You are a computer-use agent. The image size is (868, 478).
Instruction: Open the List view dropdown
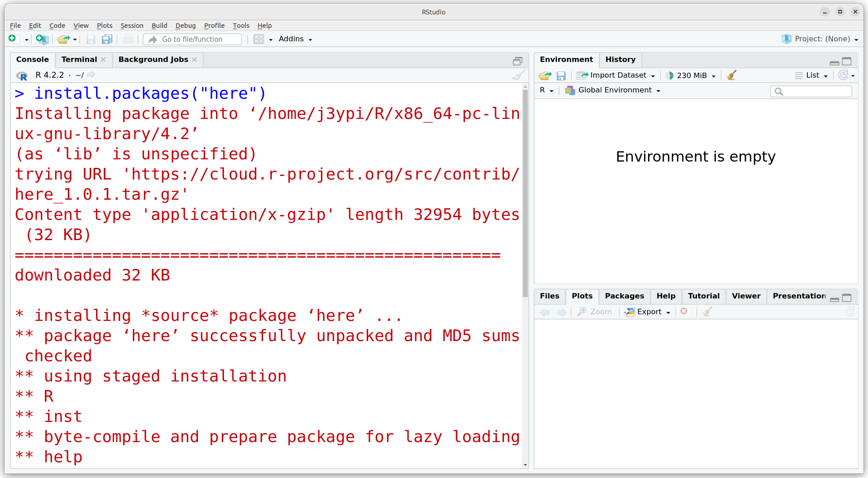(x=811, y=75)
